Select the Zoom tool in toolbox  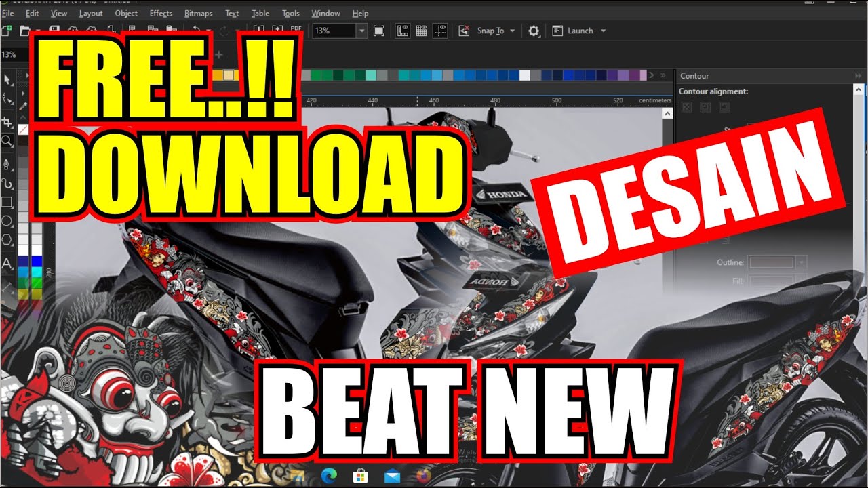(7, 141)
